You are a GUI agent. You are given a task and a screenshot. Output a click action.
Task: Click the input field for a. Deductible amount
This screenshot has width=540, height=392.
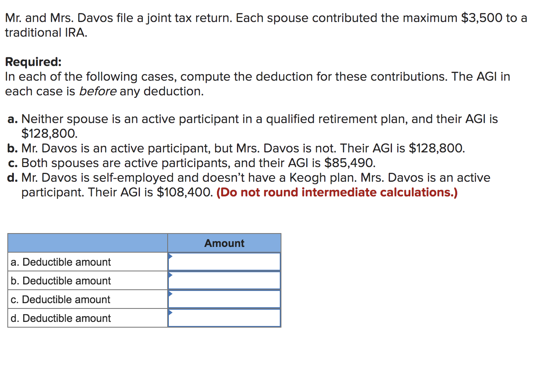pyautogui.click(x=224, y=261)
